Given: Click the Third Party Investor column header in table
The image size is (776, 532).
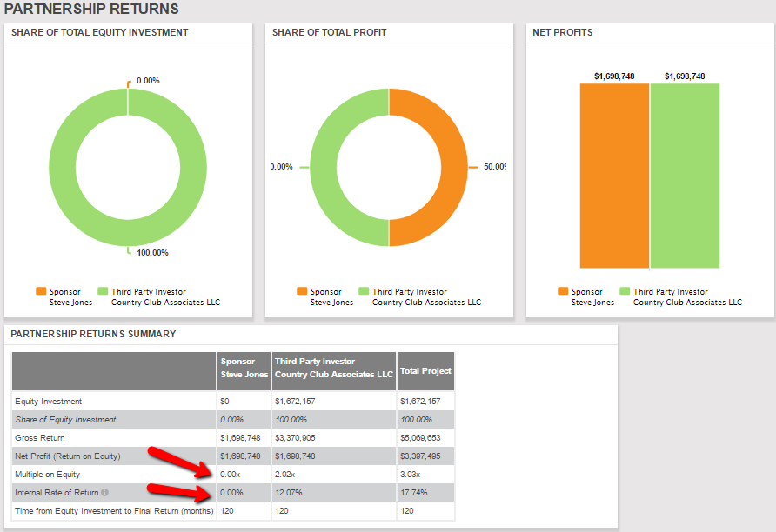Looking at the screenshot, I should [x=333, y=369].
